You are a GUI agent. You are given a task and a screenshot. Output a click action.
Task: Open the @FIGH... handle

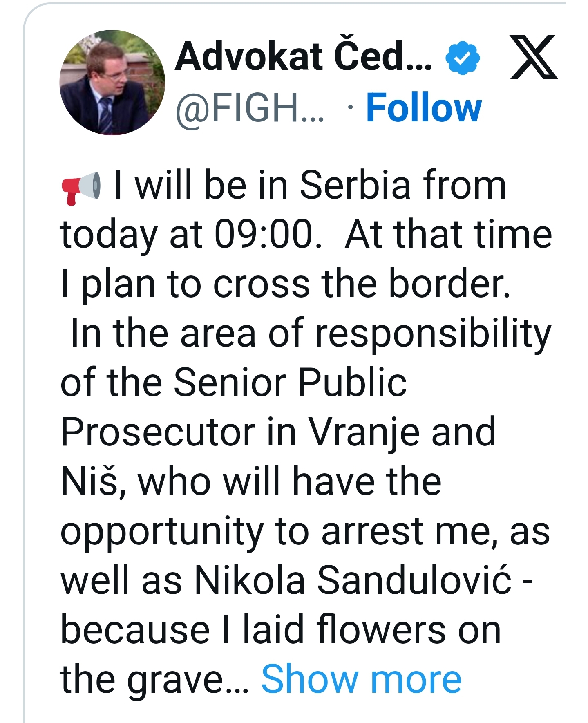point(250,108)
